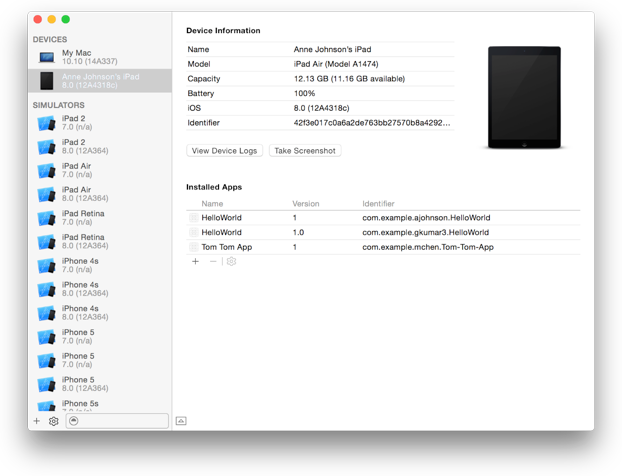Click simulator icon beside iPhone 5 8.0 (12A364)
Screen dimensions: 622x476
point(46,385)
